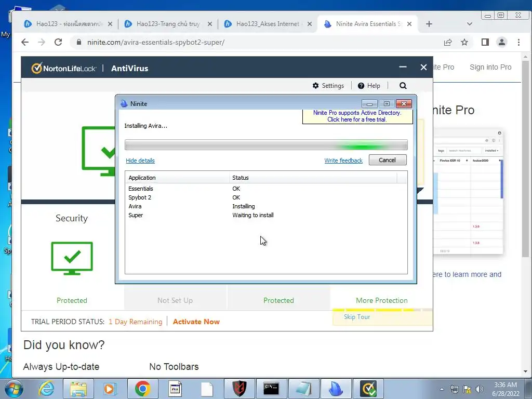
Task: Open Windows Media Player from taskbar
Action: tap(110, 389)
